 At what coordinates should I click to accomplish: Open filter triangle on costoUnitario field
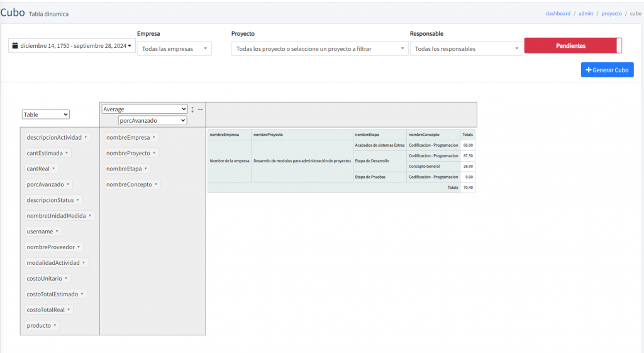click(67, 279)
